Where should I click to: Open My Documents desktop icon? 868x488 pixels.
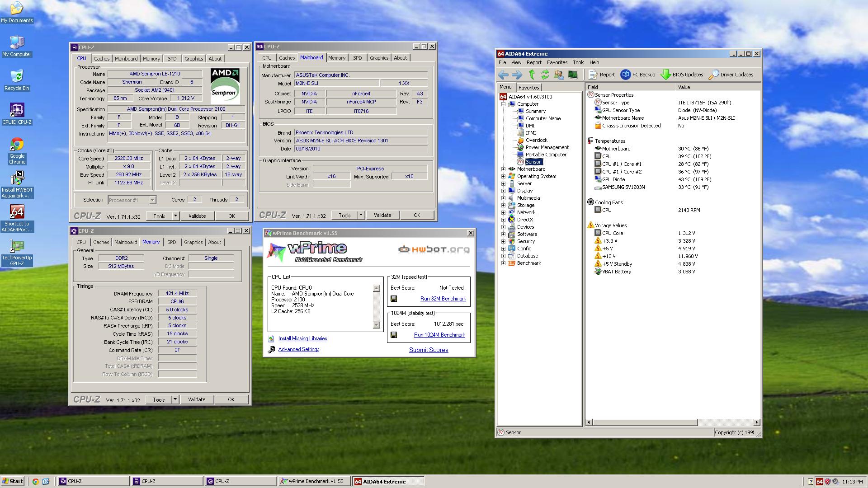coord(17,12)
